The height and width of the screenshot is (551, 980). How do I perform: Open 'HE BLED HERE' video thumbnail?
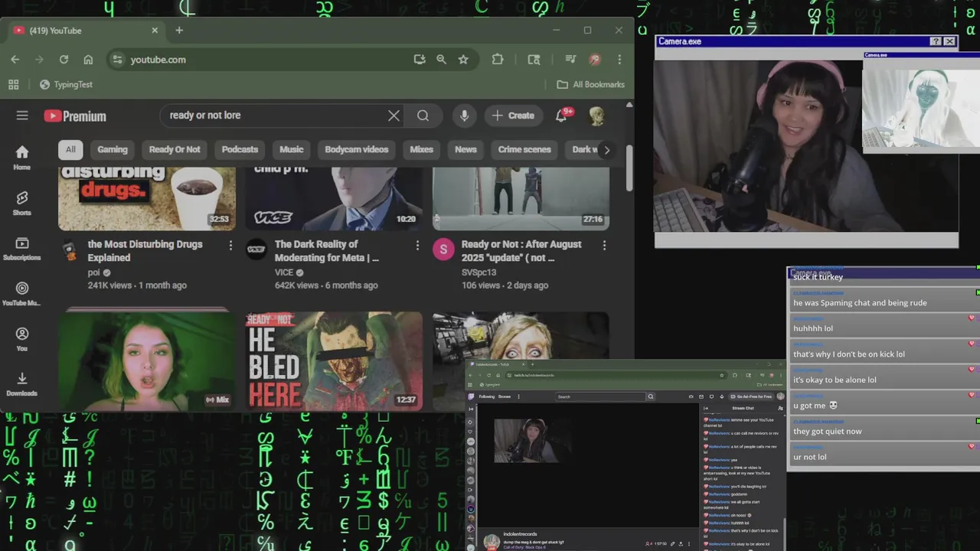pos(334,360)
